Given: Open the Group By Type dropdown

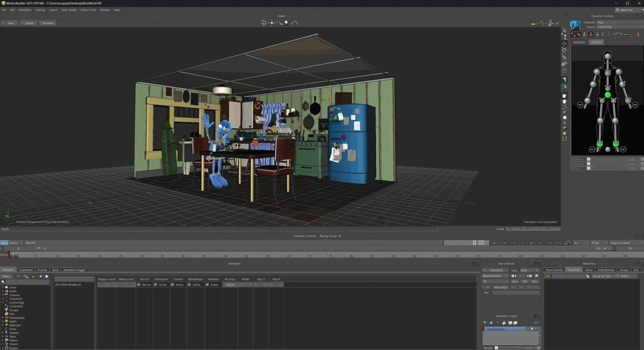Looking at the screenshot, I should pyautogui.click(x=603, y=276).
